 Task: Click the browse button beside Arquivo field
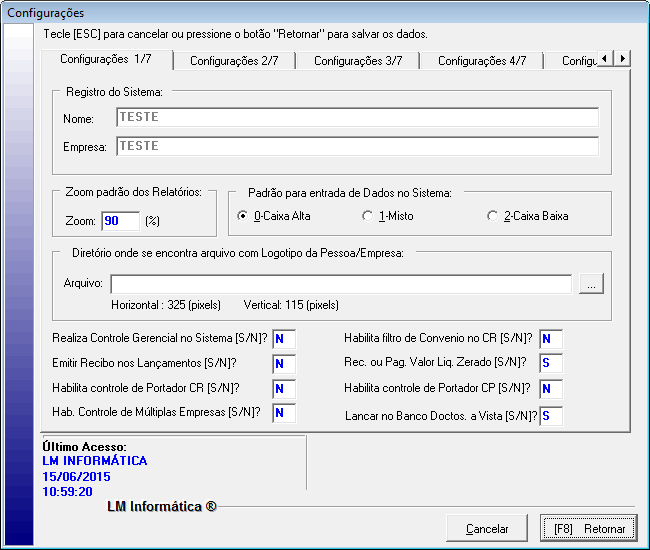point(592,285)
